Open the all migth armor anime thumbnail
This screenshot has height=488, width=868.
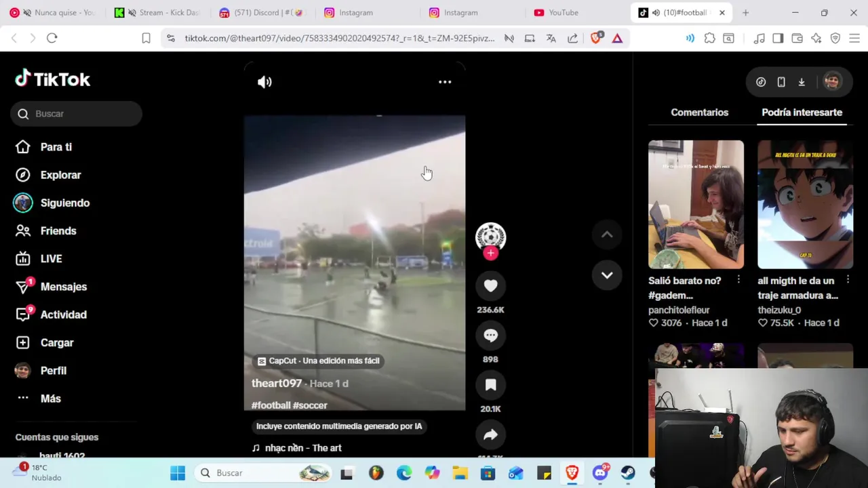click(x=805, y=204)
